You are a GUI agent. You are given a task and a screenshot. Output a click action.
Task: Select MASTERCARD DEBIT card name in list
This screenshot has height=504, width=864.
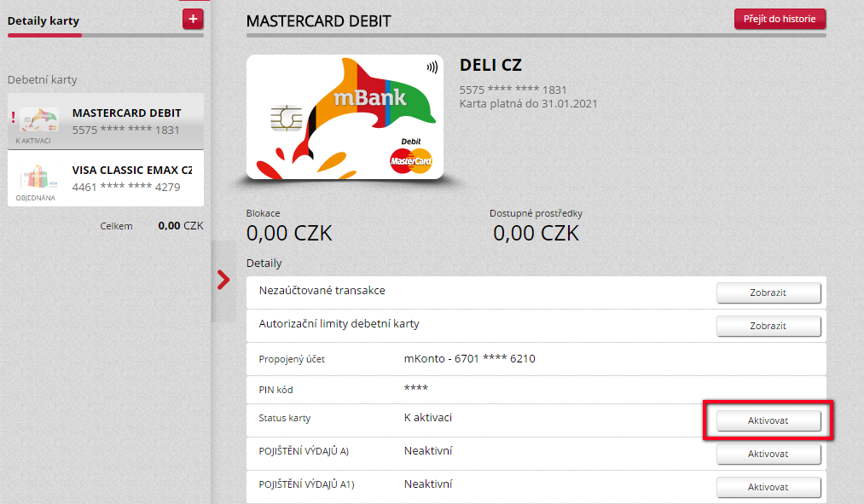coord(127,113)
